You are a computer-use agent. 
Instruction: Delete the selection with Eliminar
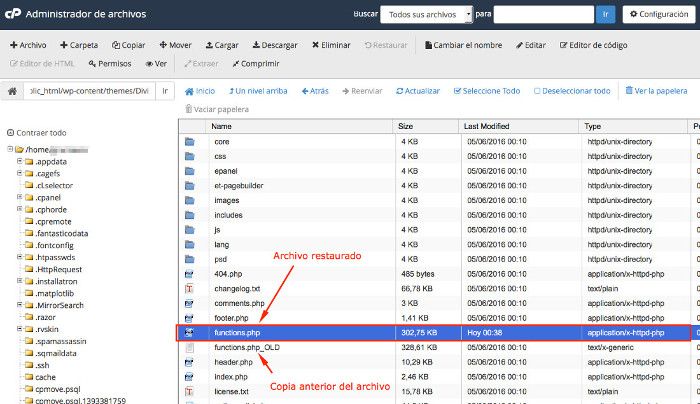click(331, 45)
